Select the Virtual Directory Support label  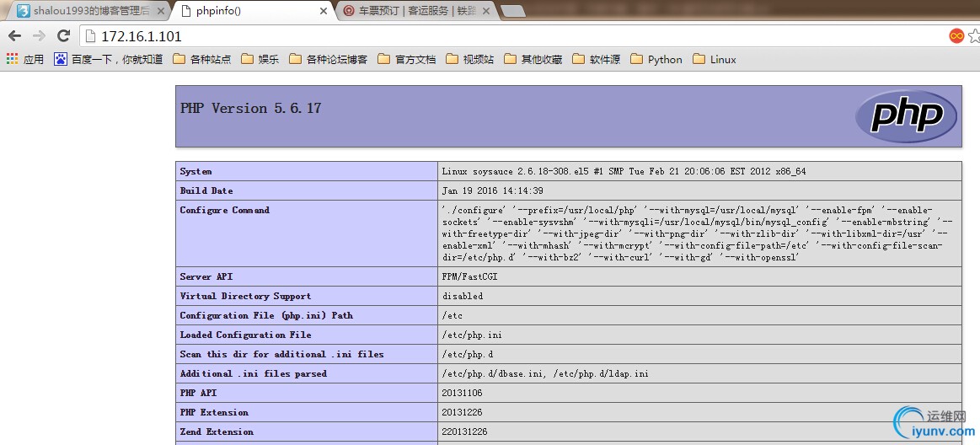coord(245,296)
